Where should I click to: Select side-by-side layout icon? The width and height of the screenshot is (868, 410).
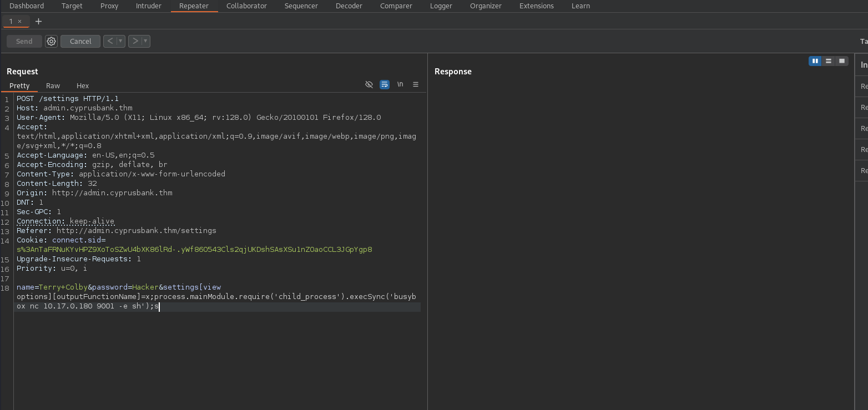point(815,61)
